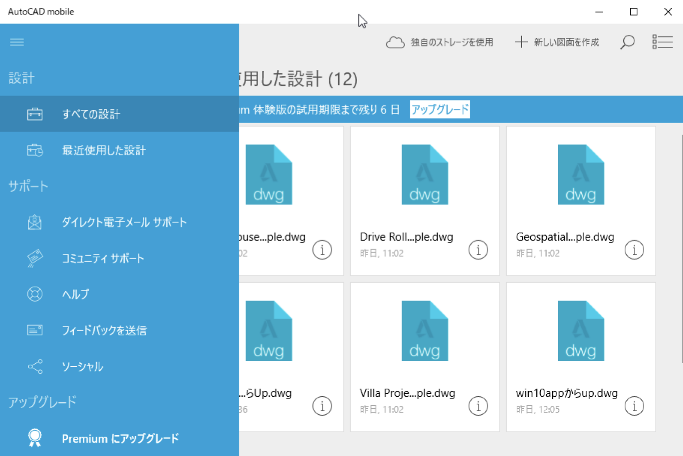
Task: Open the ...ouse...ple.dwg file thumbnail
Action: pos(269,175)
